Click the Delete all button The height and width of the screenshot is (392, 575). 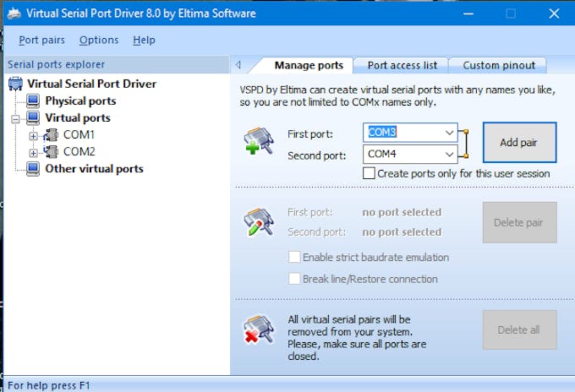click(519, 329)
